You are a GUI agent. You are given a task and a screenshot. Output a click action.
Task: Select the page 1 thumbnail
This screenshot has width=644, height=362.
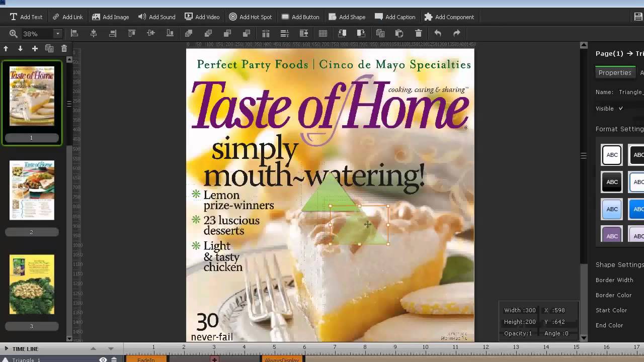click(x=32, y=96)
